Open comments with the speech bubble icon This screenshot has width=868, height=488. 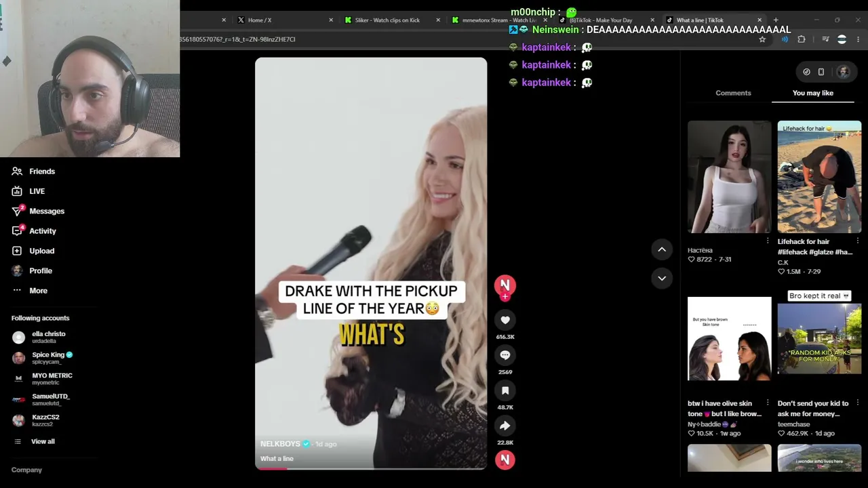tap(505, 355)
